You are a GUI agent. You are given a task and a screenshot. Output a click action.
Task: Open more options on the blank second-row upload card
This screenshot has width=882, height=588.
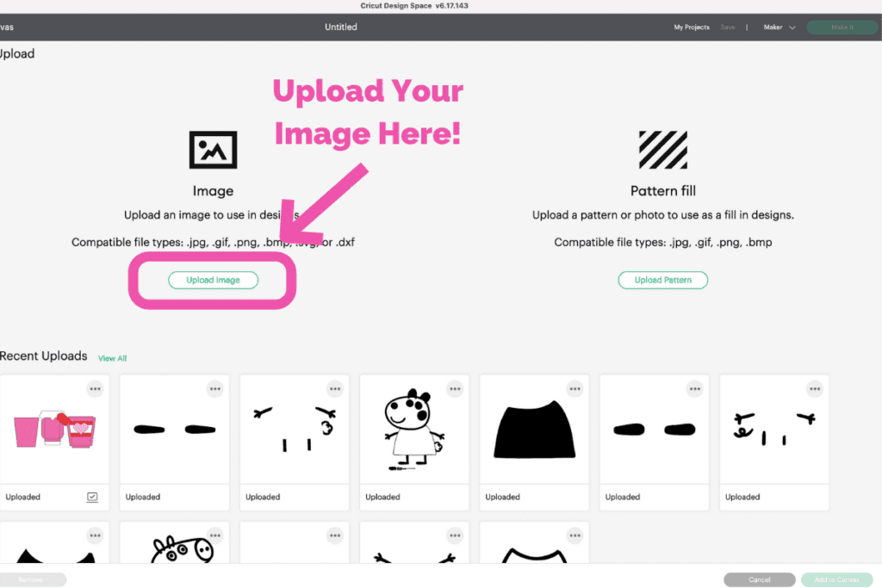tap(335, 535)
